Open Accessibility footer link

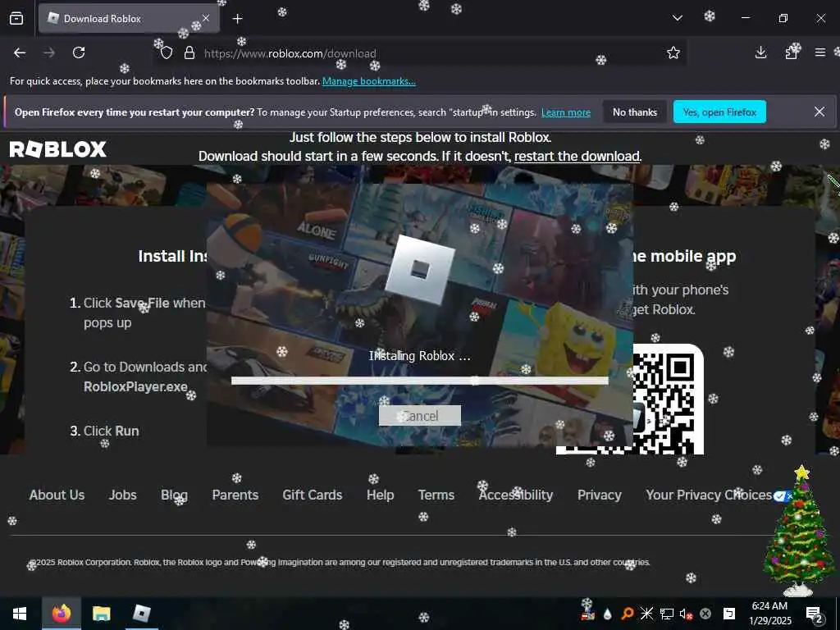[x=515, y=495]
